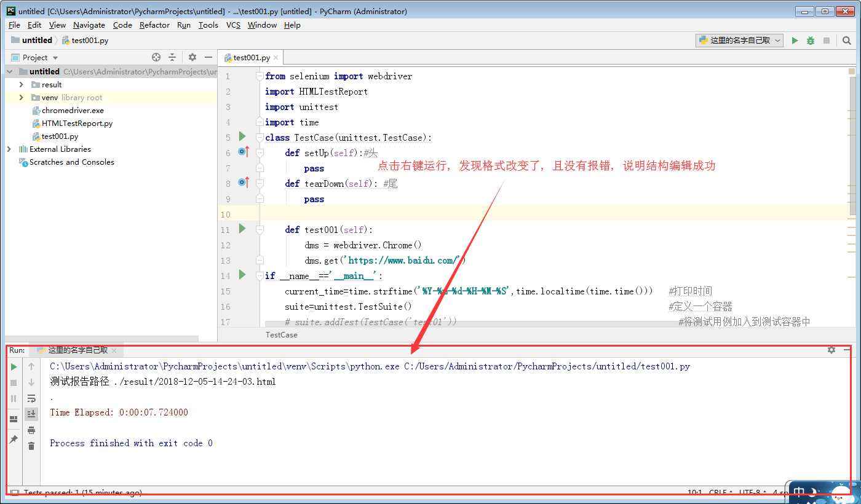861x504 pixels.
Task: Toggle soft-wrap in the Run console
Action: [31, 398]
